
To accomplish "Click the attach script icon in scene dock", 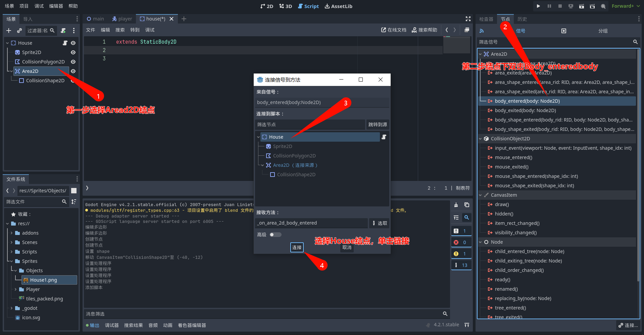I will pyautogui.click(x=63, y=31).
